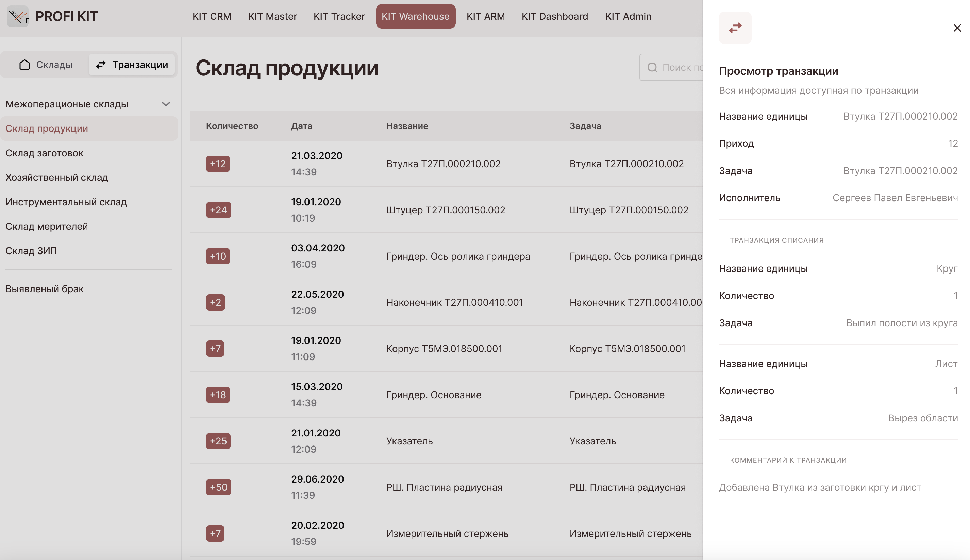Screen dimensions: 970x560
Task: Click the +50 quantity badge
Action: point(218,487)
